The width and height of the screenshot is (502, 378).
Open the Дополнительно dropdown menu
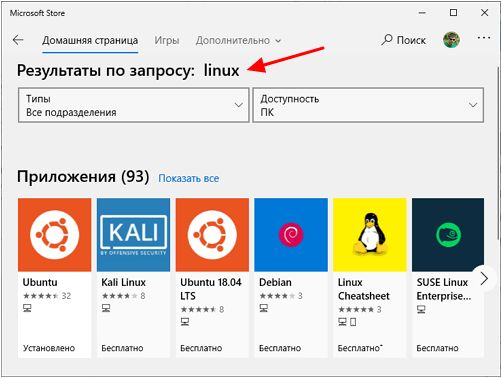tap(238, 40)
